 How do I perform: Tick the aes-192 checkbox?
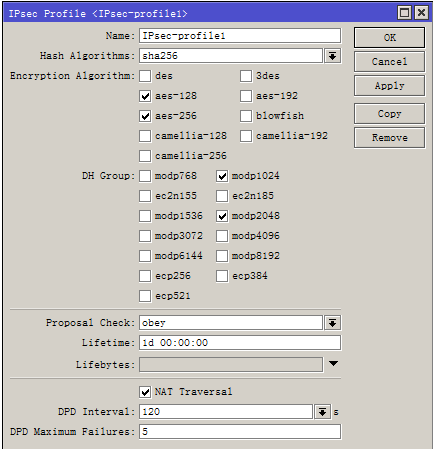(246, 96)
